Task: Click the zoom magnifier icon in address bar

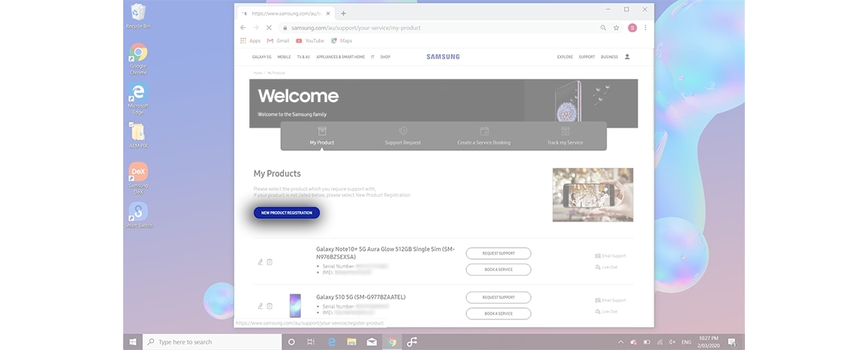Action: pos(604,28)
